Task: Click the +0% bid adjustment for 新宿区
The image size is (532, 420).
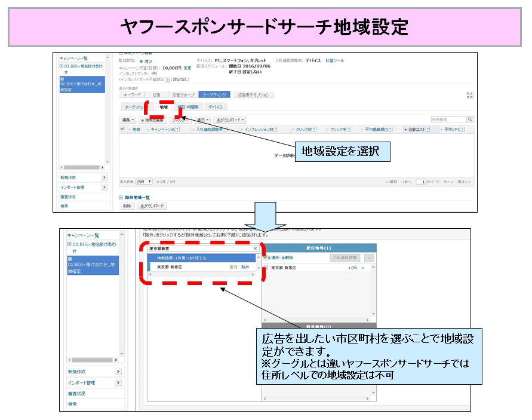Action: coord(352,268)
